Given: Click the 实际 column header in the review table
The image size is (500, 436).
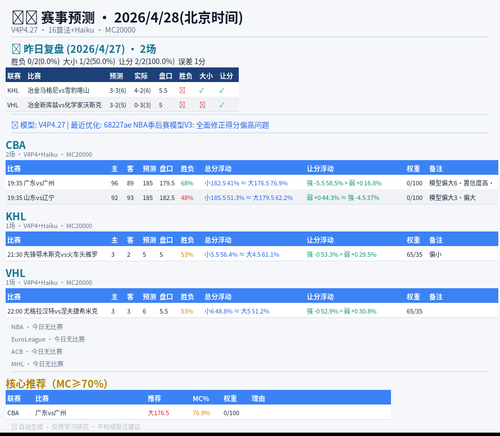Looking at the screenshot, I should [x=141, y=76].
